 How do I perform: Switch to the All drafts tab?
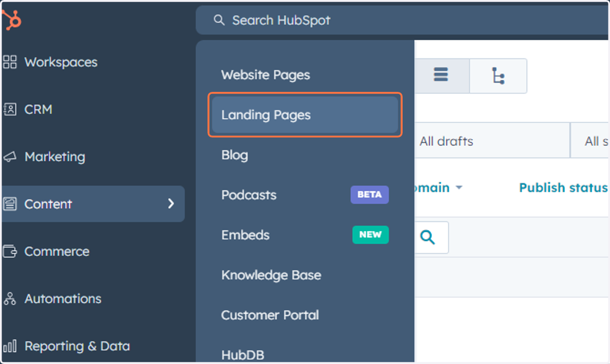[446, 141]
